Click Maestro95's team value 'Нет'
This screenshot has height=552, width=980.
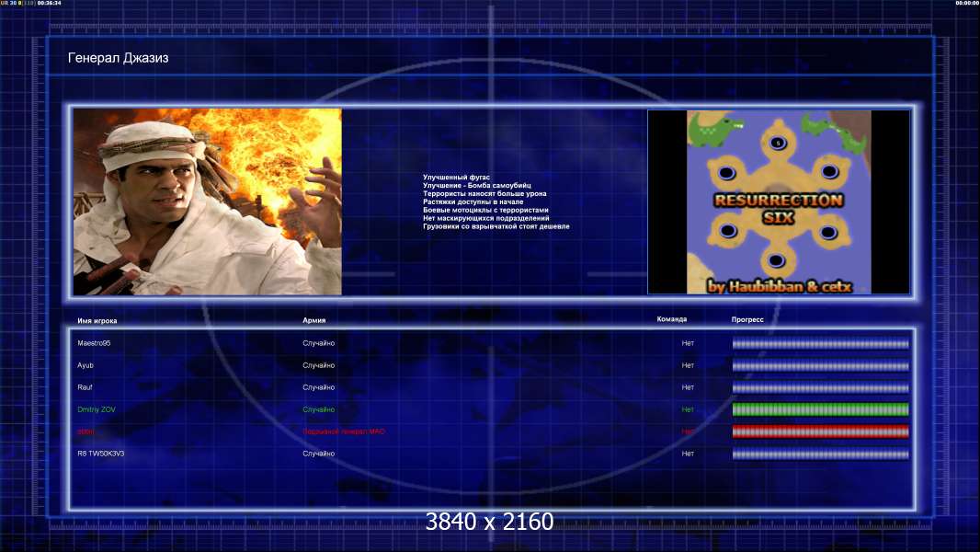pos(688,343)
